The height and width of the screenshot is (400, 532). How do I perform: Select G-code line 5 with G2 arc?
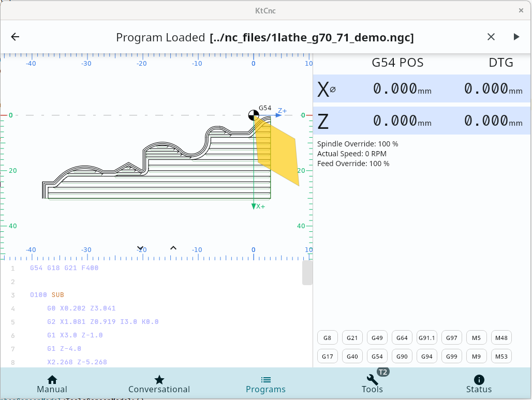click(102, 322)
